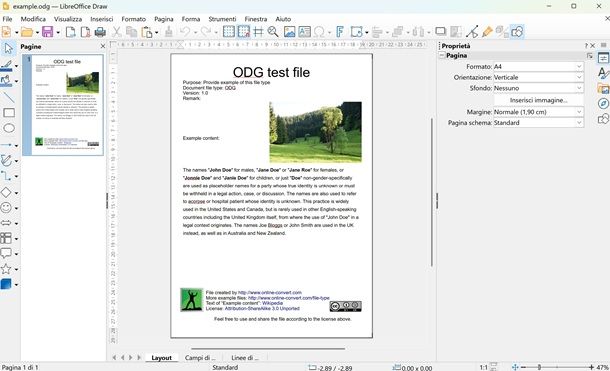Click the 47% zoom level indicator
Image resolution: width=610 pixels, height=371 pixels.
tap(602, 367)
